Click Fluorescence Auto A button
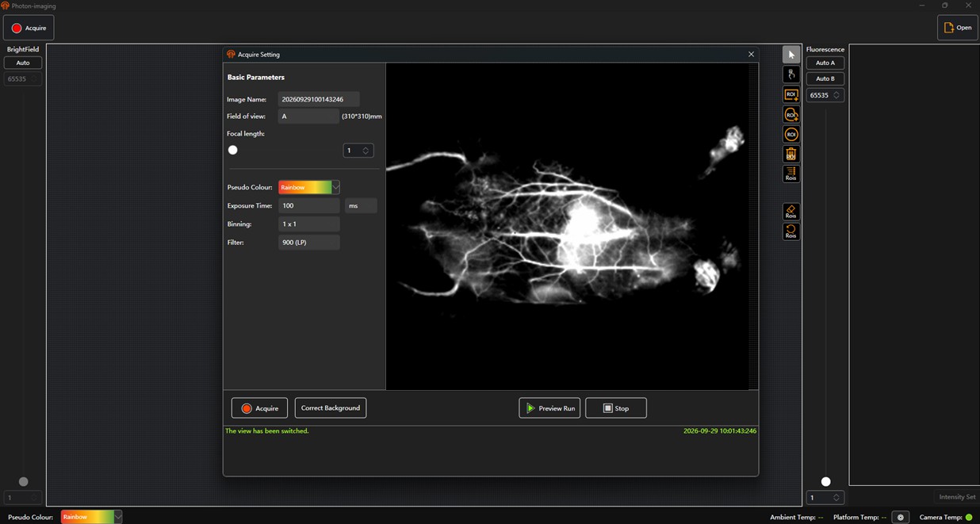This screenshot has width=980, height=524. [x=825, y=63]
